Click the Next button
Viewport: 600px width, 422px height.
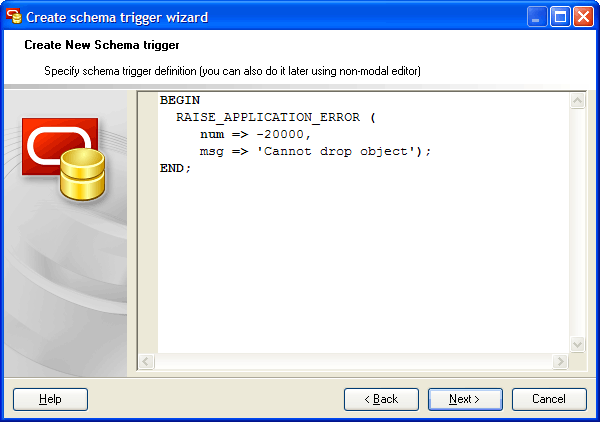(465, 399)
